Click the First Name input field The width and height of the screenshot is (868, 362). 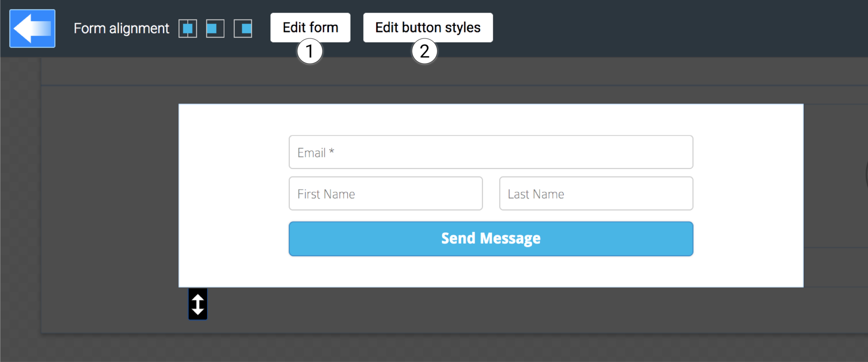coord(386,193)
